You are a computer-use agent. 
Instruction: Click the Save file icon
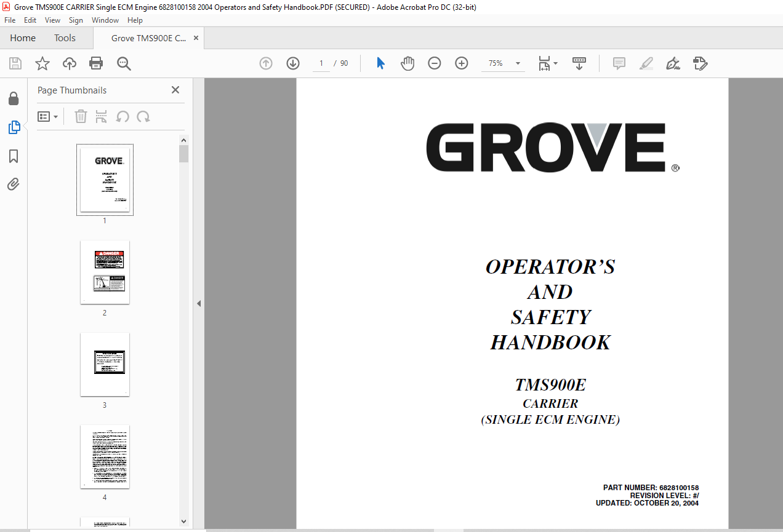(15, 63)
